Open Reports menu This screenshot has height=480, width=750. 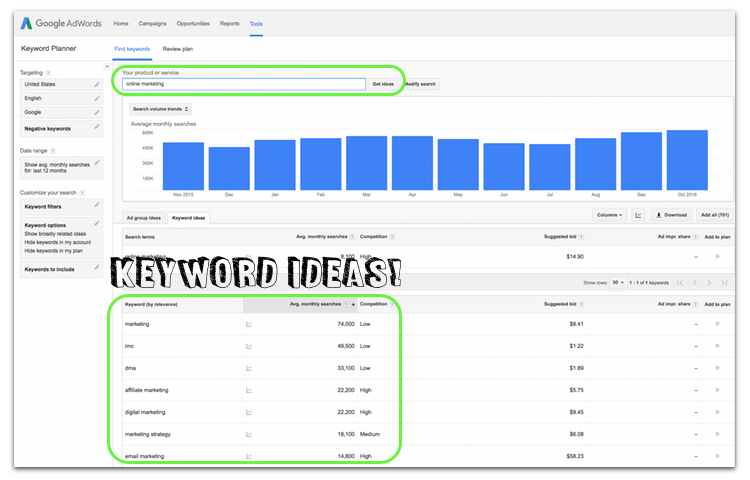coord(230,23)
